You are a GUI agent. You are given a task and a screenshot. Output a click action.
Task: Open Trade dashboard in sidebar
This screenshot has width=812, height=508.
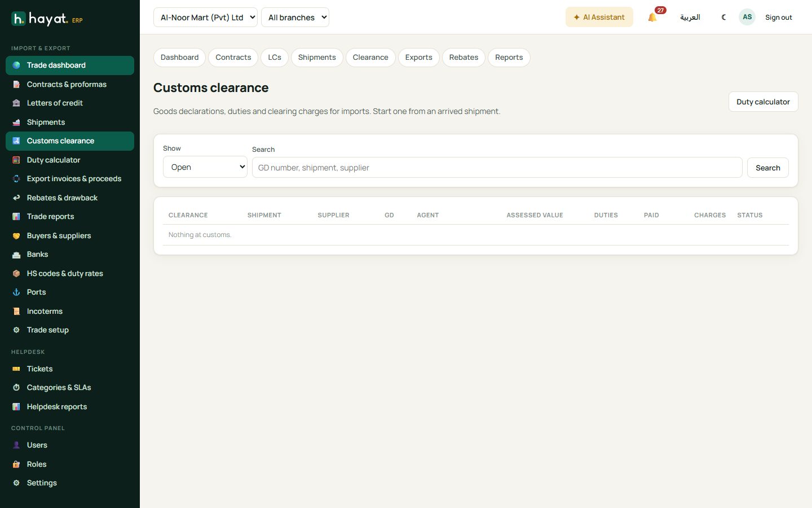pos(70,65)
